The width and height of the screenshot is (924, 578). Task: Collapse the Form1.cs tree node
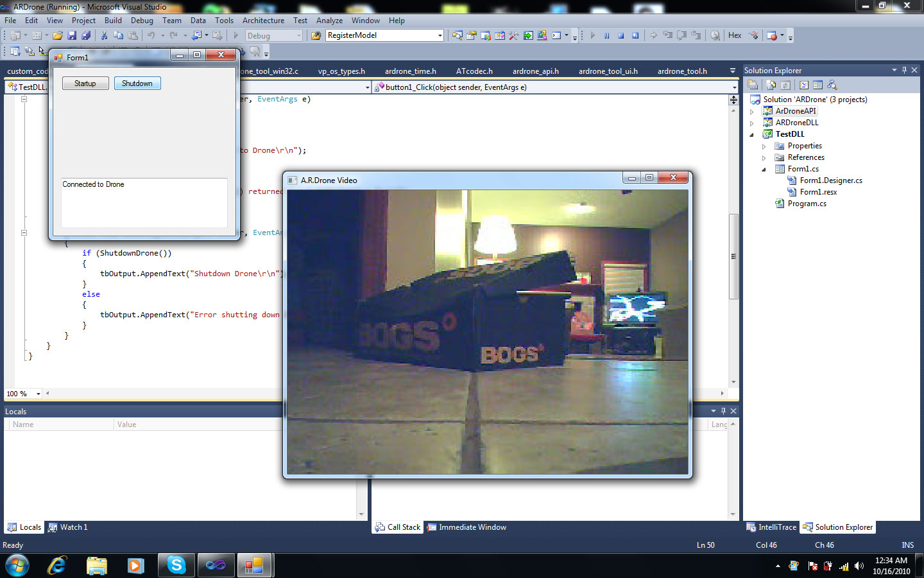tap(764, 170)
